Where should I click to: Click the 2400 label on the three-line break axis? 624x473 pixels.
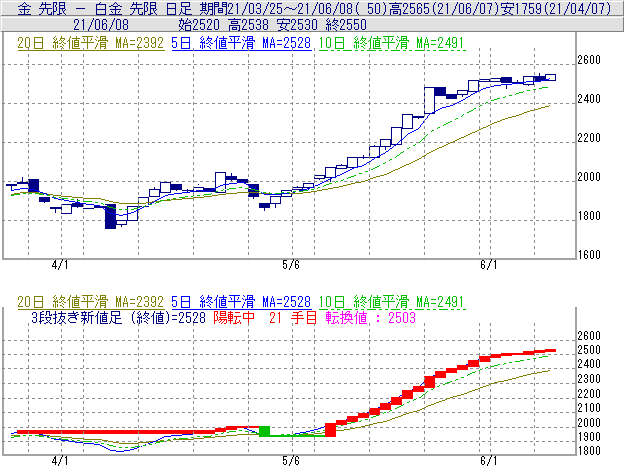point(589,364)
